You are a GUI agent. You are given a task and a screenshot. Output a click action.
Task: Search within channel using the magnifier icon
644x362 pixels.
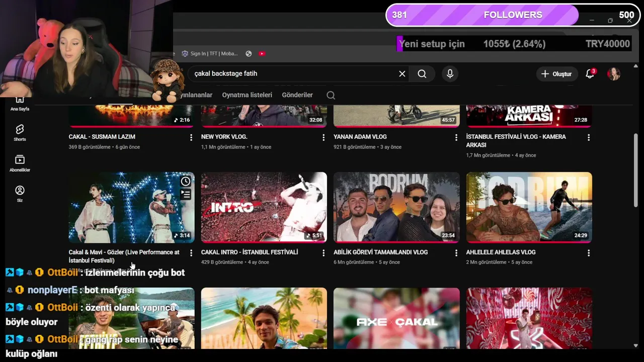click(331, 95)
